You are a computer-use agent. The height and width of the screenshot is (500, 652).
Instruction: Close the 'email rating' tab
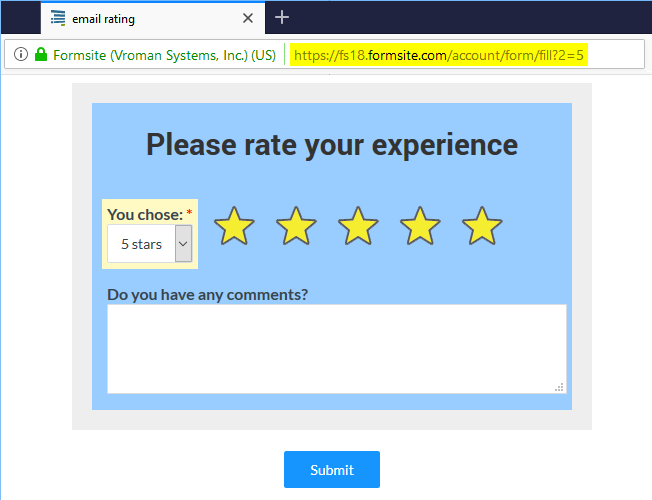point(248,18)
